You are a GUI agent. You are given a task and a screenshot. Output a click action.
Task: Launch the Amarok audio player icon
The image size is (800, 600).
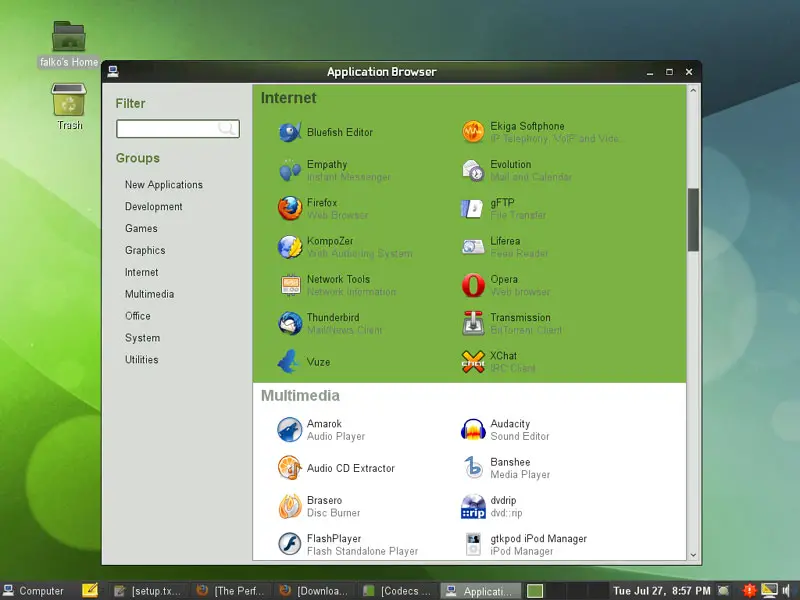click(x=290, y=430)
